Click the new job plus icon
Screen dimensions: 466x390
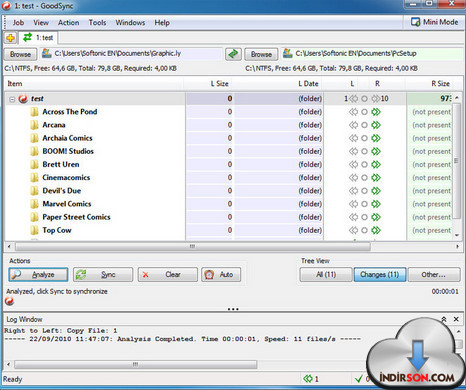click(10, 38)
